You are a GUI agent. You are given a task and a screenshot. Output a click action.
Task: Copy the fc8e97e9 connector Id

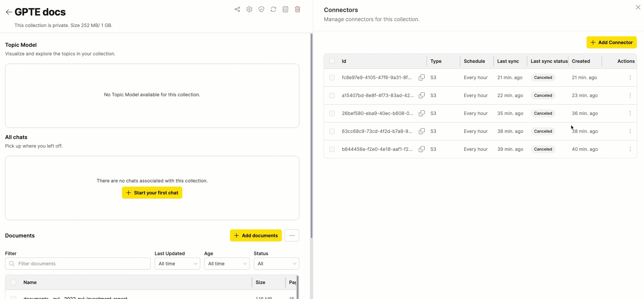pyautogui.click(x=421, y=78)
